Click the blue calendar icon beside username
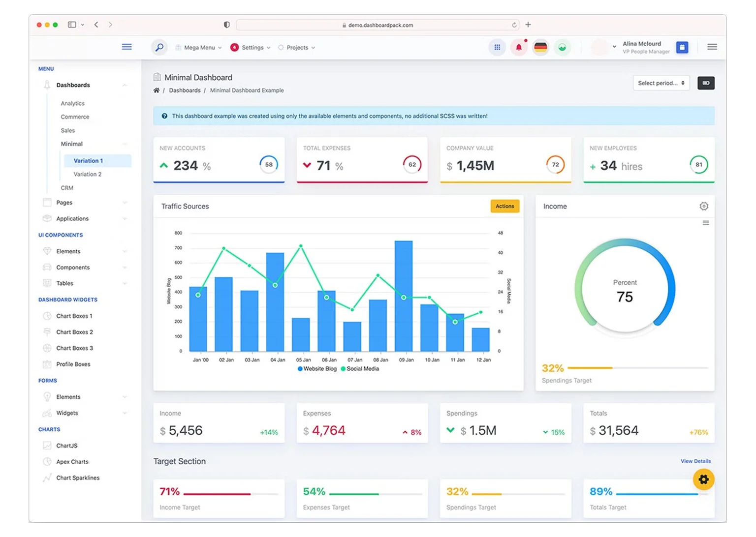The width and height of the screenshot is (756, 537). pos(682,48)
